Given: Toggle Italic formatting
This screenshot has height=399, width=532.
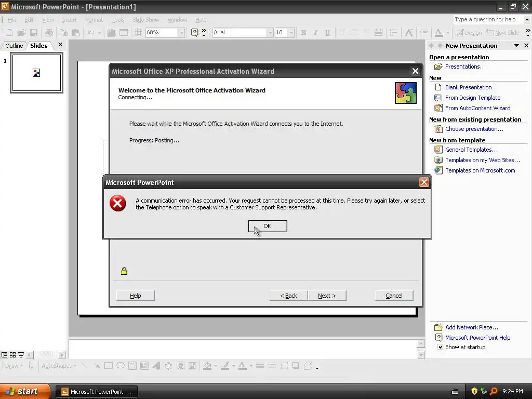Looking at the screenshot, I should click(315, 33).
